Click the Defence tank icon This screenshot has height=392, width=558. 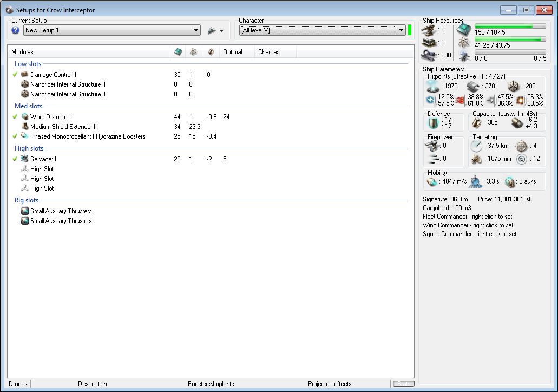coord(433,123)
